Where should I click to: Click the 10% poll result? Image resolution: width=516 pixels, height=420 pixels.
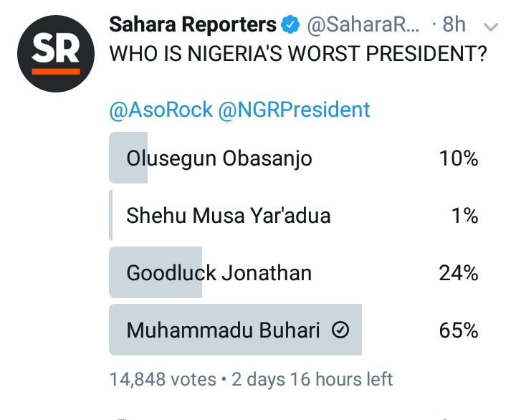coord(459,158)
